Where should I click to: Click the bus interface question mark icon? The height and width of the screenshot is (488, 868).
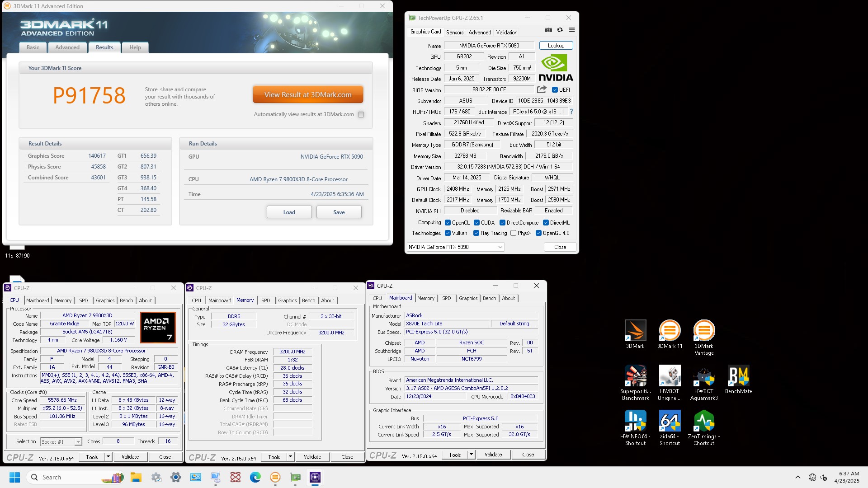(x=571, y=112)
